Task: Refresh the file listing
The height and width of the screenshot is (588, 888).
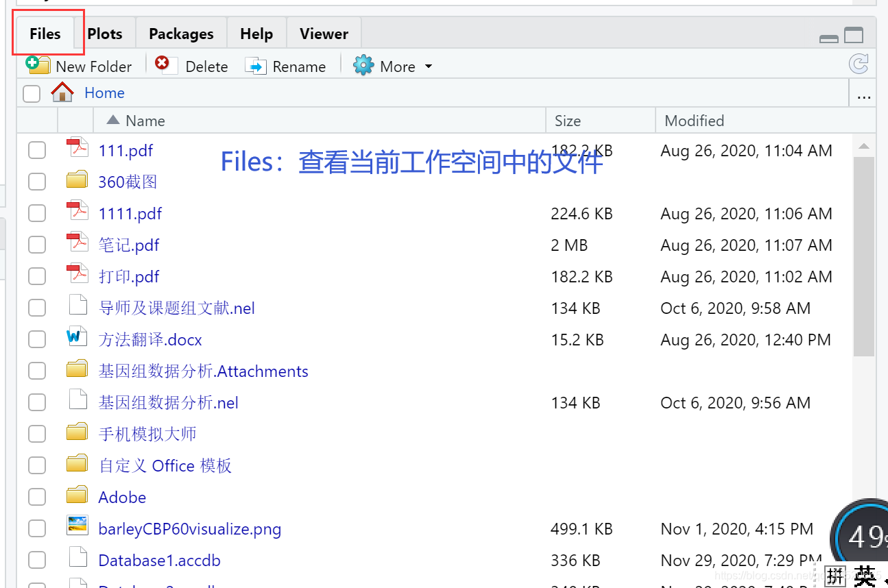Action: click(x=859, y=64)
